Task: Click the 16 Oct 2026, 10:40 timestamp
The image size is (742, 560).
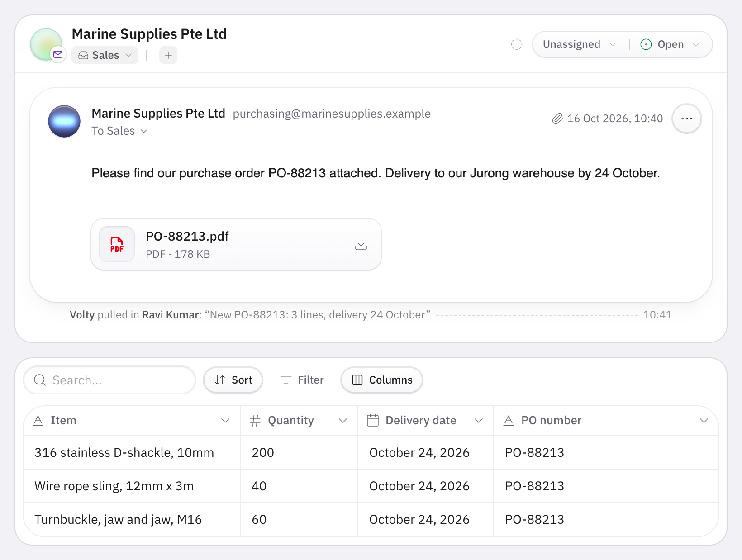Action: 615,119
